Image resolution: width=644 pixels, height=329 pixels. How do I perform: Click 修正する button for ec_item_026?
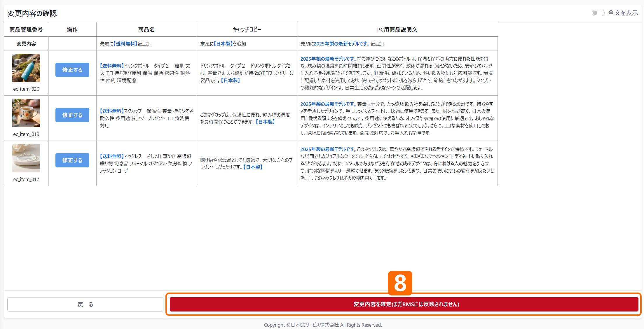click(x=72, y=70)
